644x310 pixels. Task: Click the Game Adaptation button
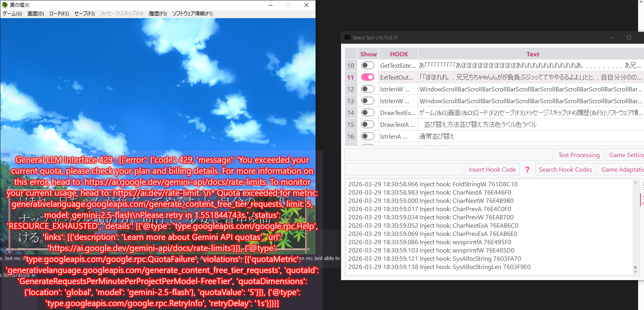tap(621, 169)
